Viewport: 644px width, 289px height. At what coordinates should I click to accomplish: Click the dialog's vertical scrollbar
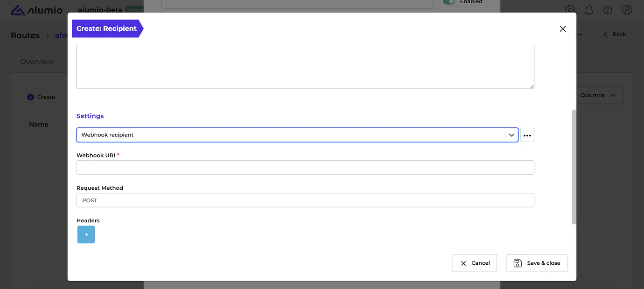click(x=574, y=167)
